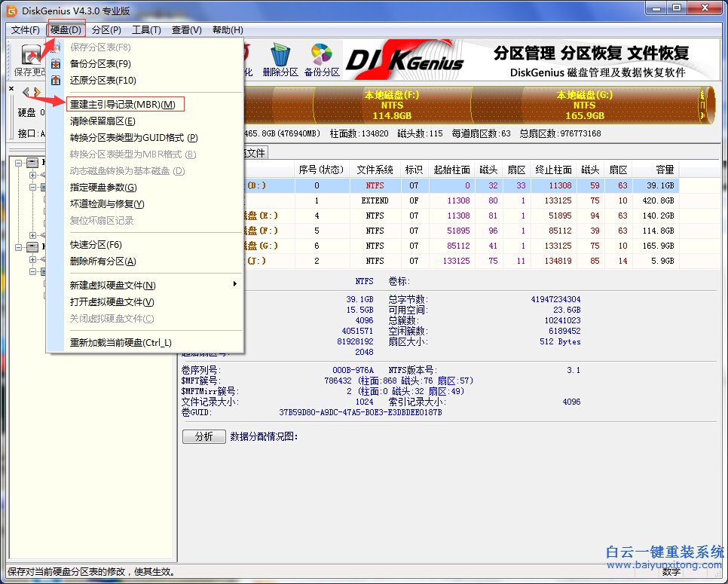Image resolution: width=728 pixels, height=584 pixels.
Task: Select the first hard disk icon in tree
Action: pyautogui.click(x=32, y=163)
